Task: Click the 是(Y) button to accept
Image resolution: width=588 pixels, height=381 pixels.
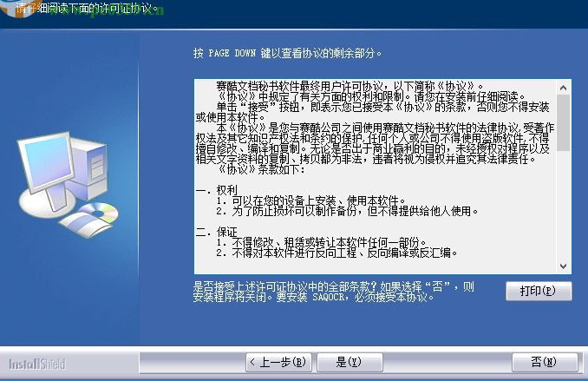Action: point(350,362)
